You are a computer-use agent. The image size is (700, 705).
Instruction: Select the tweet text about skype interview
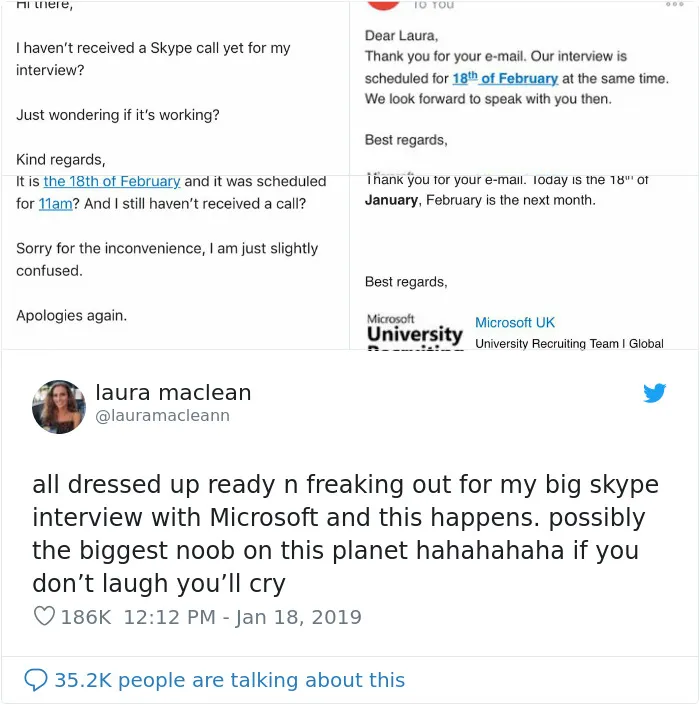coord(345,534)
